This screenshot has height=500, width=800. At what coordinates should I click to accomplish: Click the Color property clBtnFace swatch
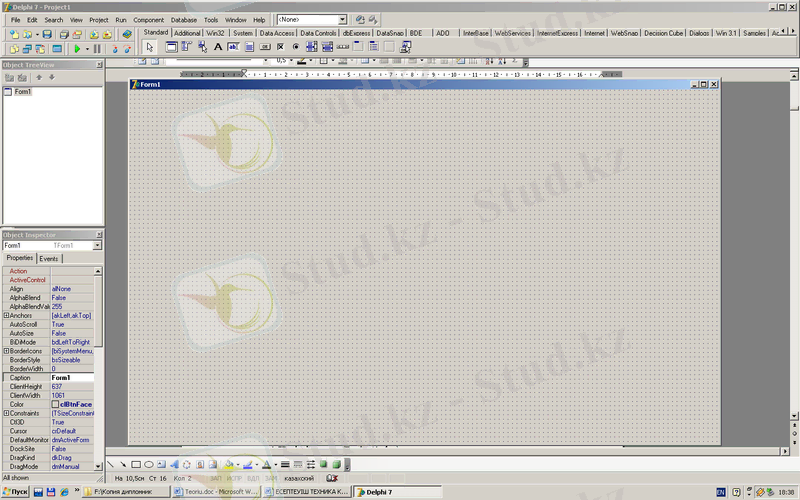(56, 404)
